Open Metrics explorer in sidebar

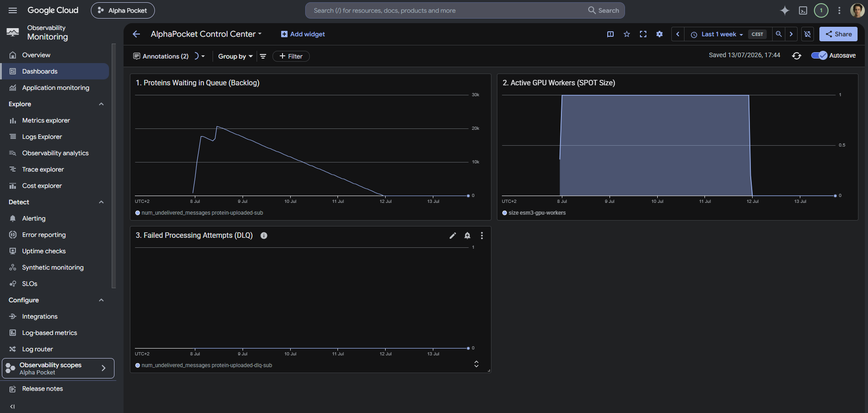click(55, 120)
